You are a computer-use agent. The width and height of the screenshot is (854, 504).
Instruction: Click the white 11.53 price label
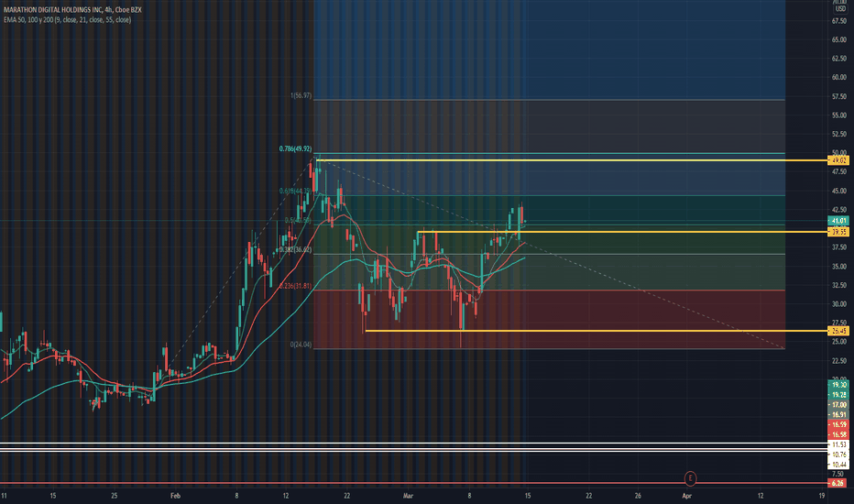coord(838,444)
